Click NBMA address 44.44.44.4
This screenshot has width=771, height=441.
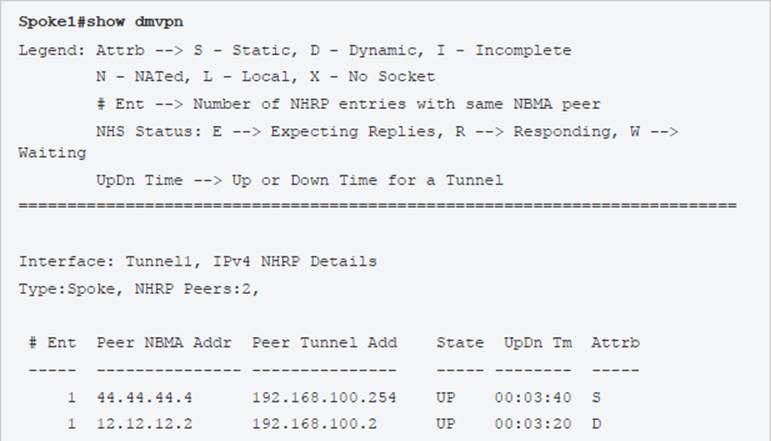point(140,398)
